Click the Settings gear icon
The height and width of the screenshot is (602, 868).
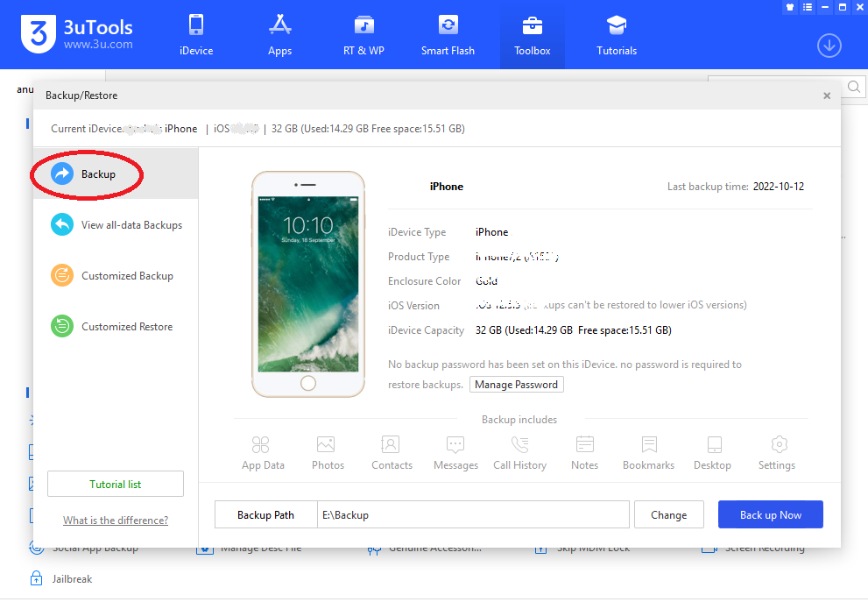coord(779,444)
